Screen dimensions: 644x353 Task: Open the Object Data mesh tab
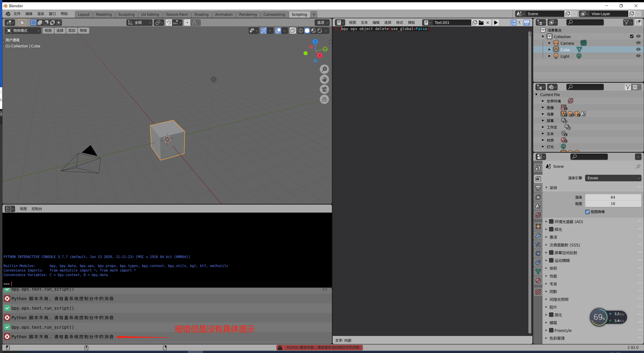point(538,272)
